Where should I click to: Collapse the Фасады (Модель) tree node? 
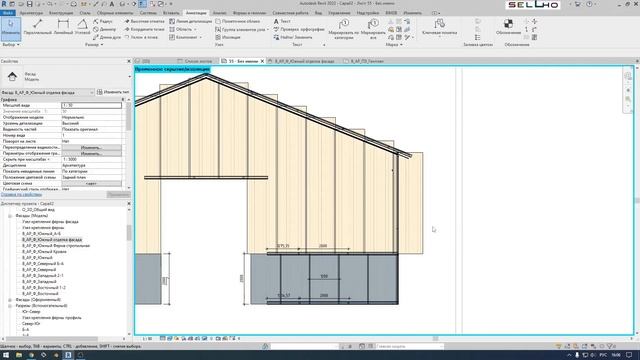10,216
